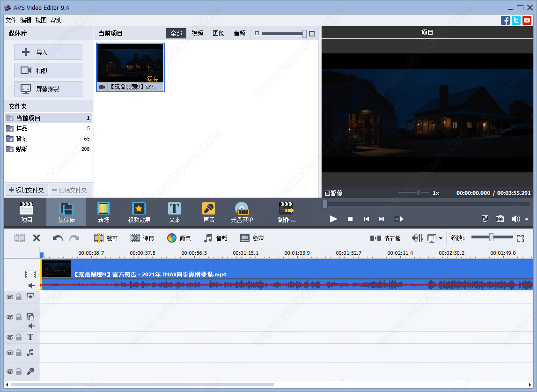Open the 视频效果 video effects section
Viewport: 537px width, 392px height.
[139, 212]
